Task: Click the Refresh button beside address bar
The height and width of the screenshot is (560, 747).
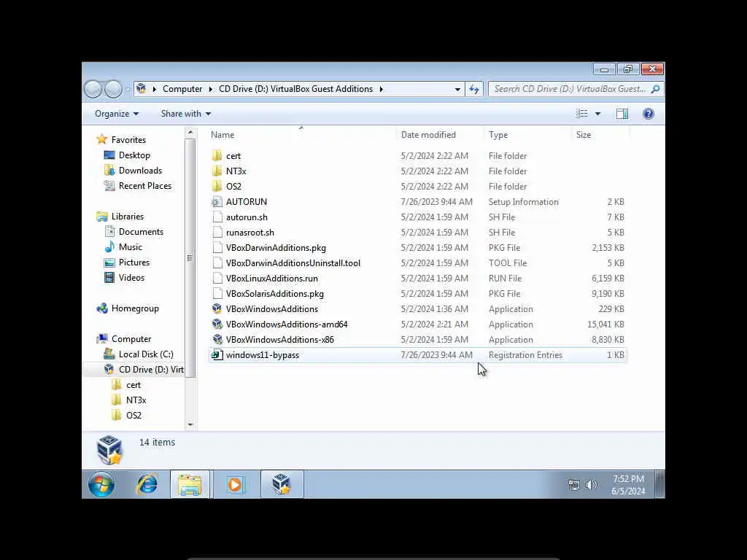Action: click(474, 89)
